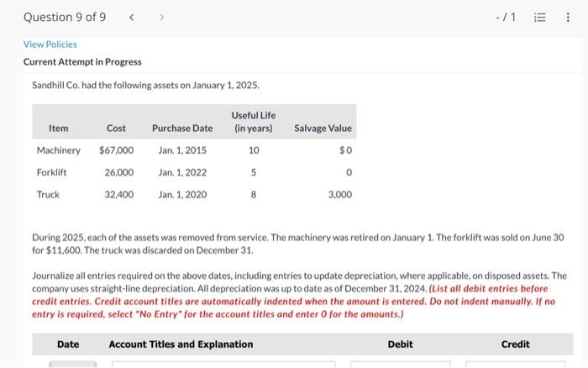588x368 pixels.
Task: Click the useful life value 10
Action: [254, 150]
